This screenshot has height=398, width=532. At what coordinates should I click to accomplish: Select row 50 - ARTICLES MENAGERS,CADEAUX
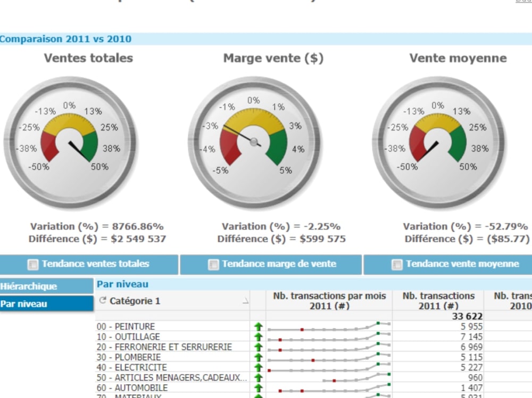[172, 377]
